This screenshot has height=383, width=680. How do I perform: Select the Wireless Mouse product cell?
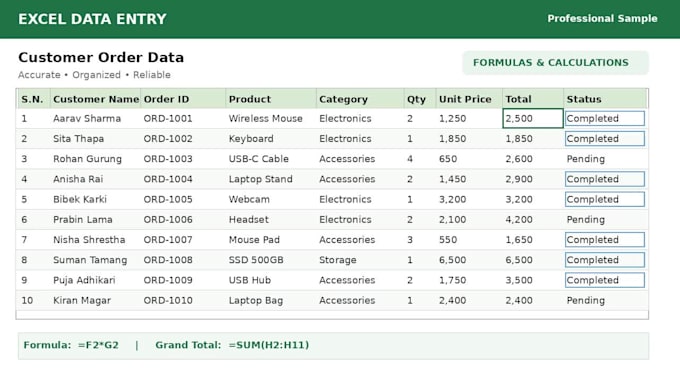click(265, 118)
